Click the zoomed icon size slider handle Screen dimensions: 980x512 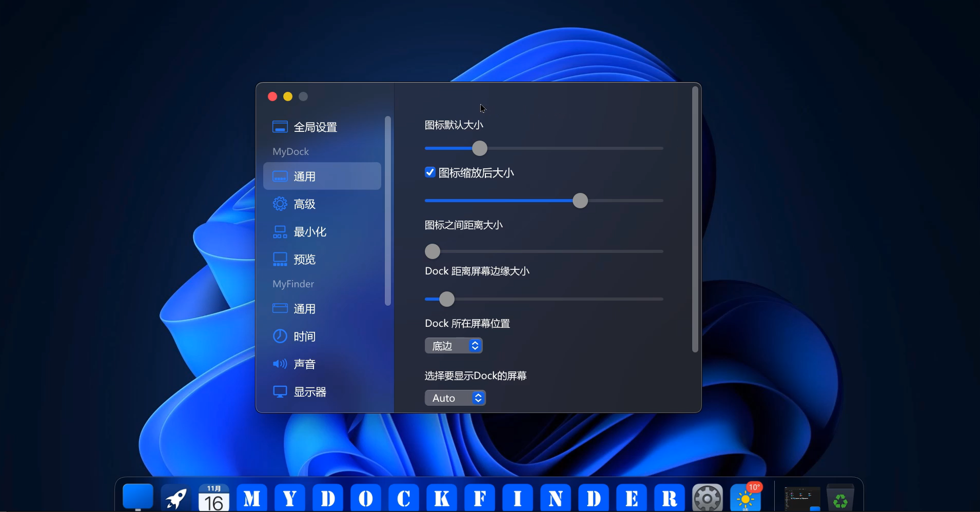coord(580,201)
